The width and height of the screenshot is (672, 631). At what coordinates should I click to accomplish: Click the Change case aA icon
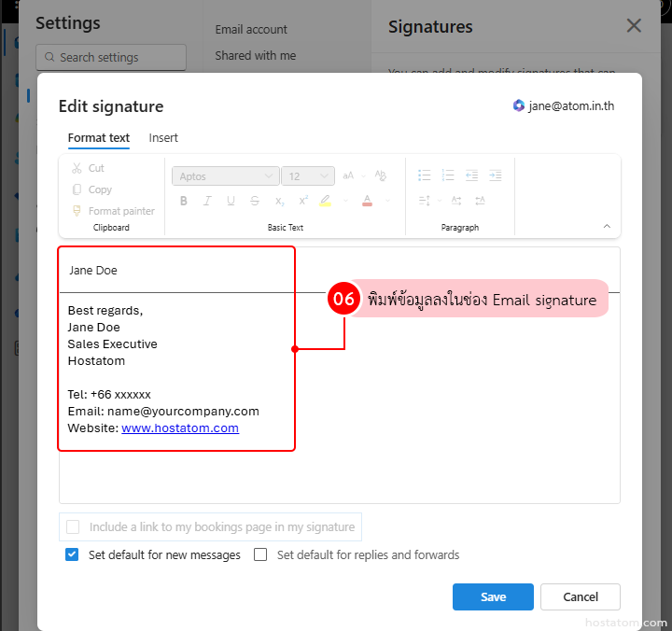[x=348, y=175]
